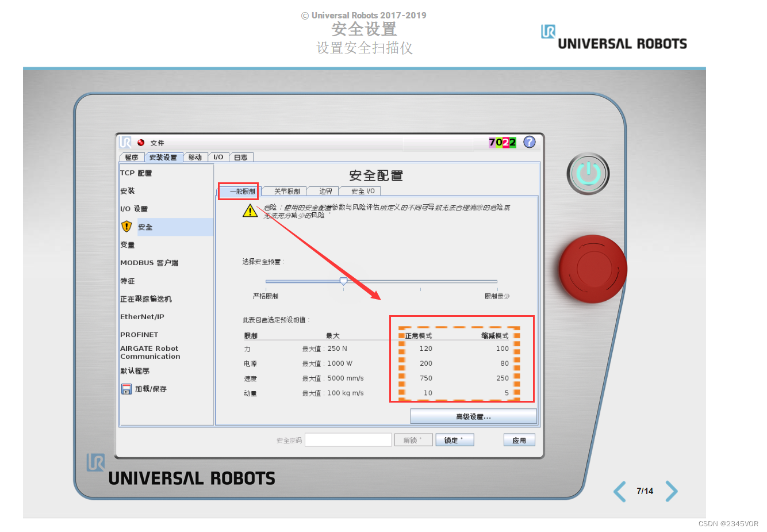Click the normal mode force value 120
Image resolution: width=767 pixels, height=532 pixels.
tap(426, 349)
